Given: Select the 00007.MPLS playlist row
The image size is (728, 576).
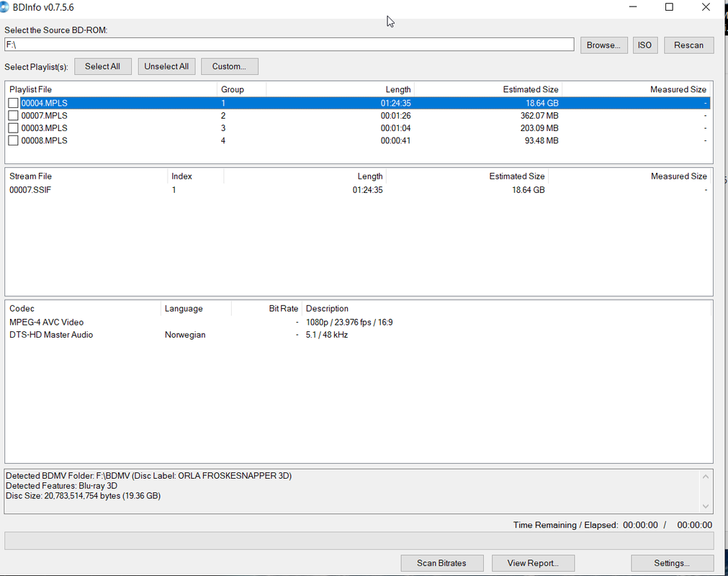Looking at the screenshot, I should click(359, 116).
